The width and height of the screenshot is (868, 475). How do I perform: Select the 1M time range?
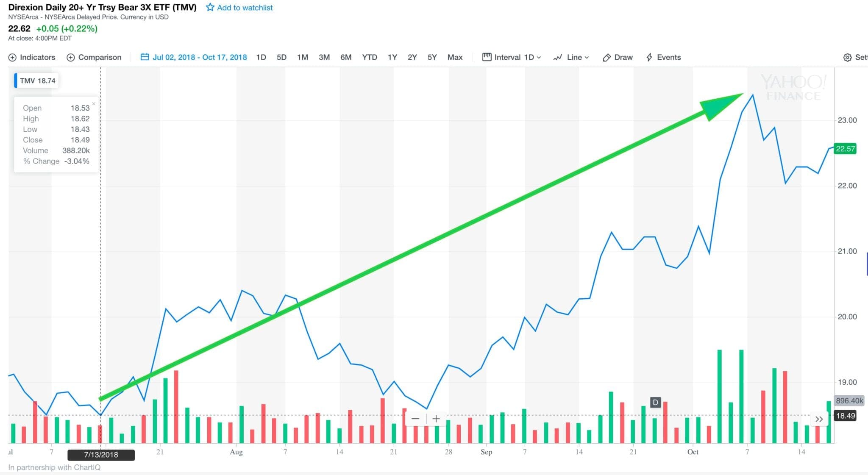(302, 57)
